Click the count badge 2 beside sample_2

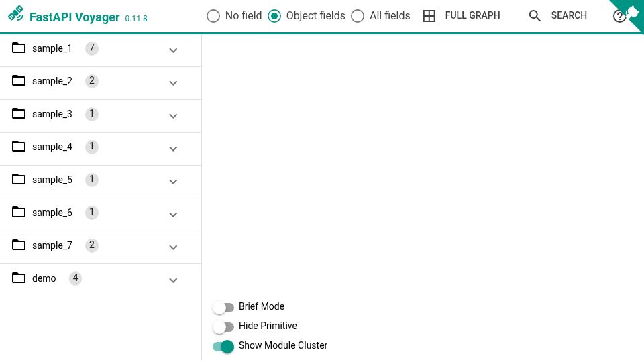(92, 81)
